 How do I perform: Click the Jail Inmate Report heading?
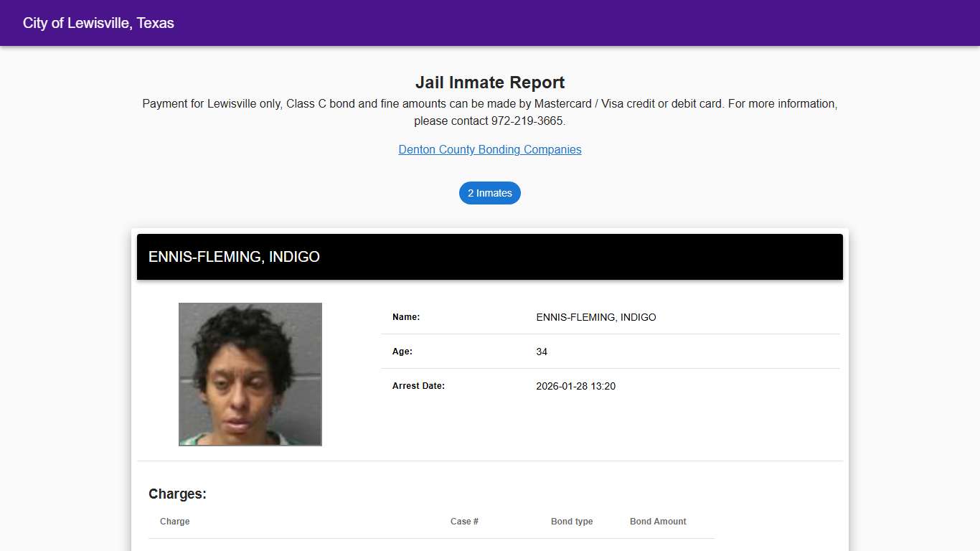click(490, 83)
